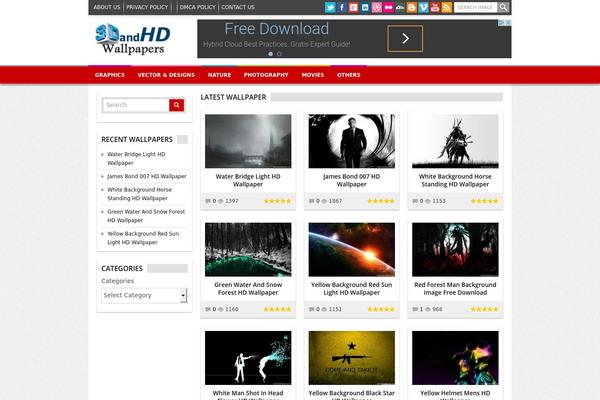Open the pink Dribbble social icon
600x400 pixels.
point(377,7)
